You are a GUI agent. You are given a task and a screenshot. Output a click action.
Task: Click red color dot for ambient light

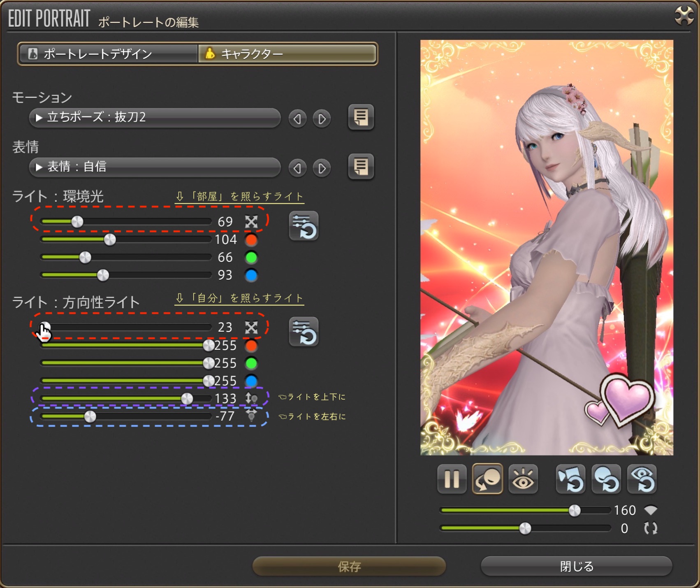click(251, 239)
